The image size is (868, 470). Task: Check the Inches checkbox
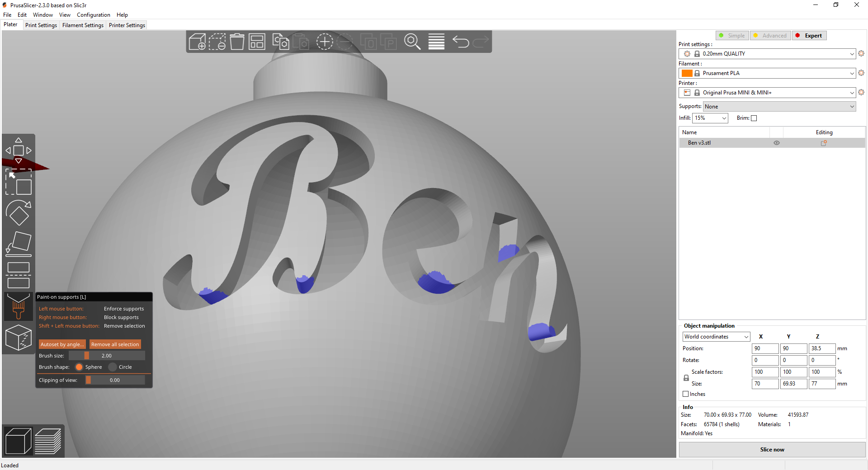coord(685,394)
